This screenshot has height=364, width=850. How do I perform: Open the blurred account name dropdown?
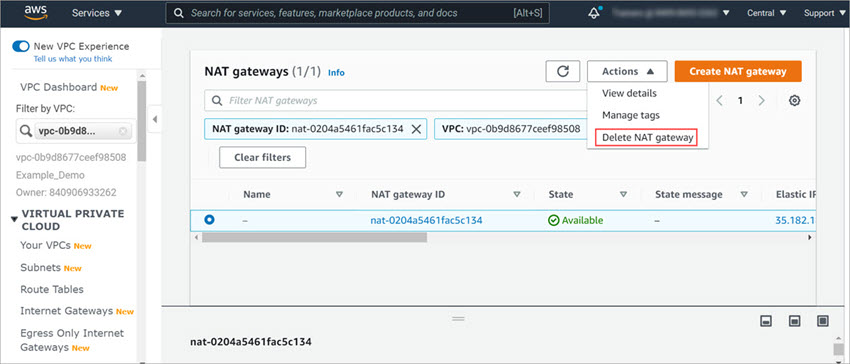tap(671, 13)
